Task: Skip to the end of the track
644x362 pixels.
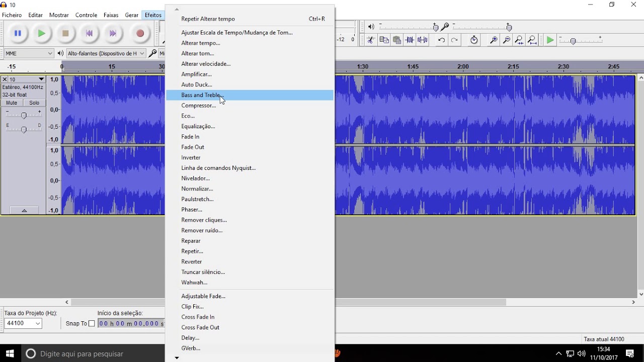Action: [113, 33]
